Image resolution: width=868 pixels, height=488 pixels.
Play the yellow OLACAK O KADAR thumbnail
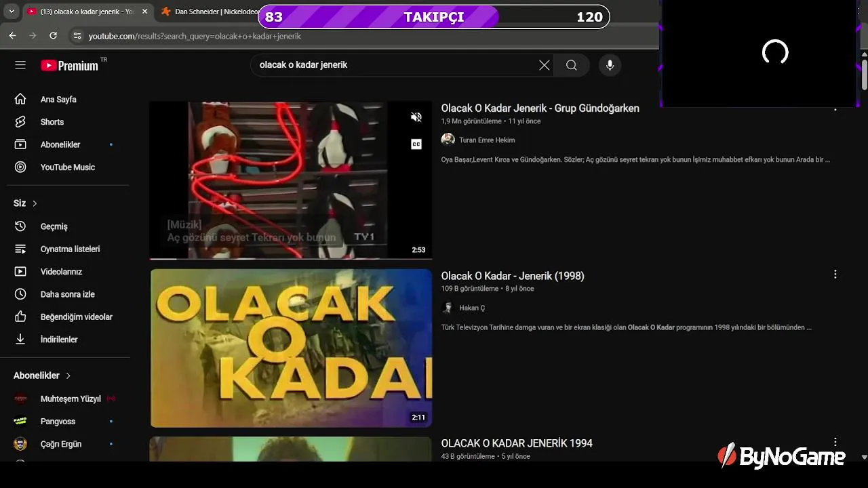tap(291, 348)
